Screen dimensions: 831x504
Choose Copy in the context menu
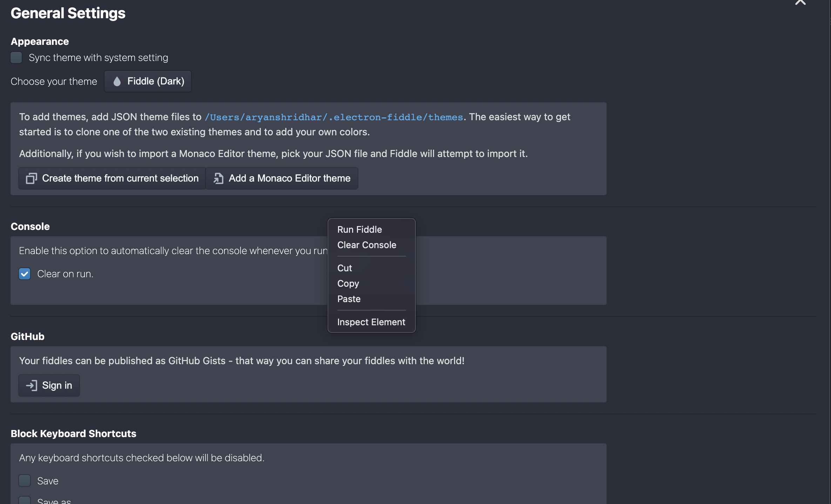[348, 284]
